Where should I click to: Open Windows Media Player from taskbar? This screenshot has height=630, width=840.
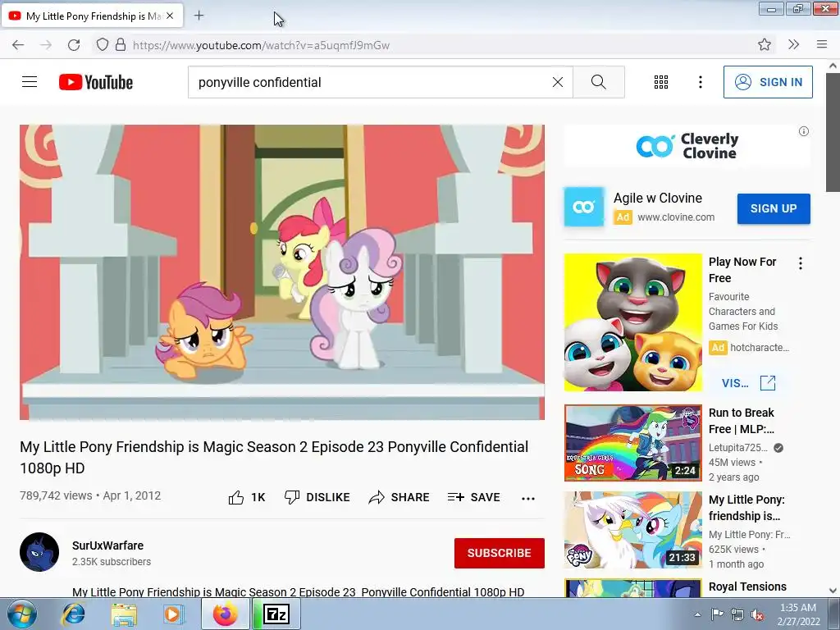(x=172, y=614)
